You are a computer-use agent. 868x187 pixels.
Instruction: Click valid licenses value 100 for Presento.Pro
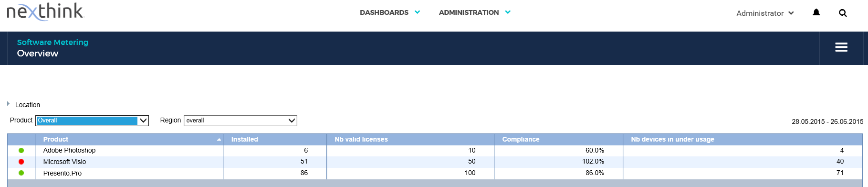point(470,173)
